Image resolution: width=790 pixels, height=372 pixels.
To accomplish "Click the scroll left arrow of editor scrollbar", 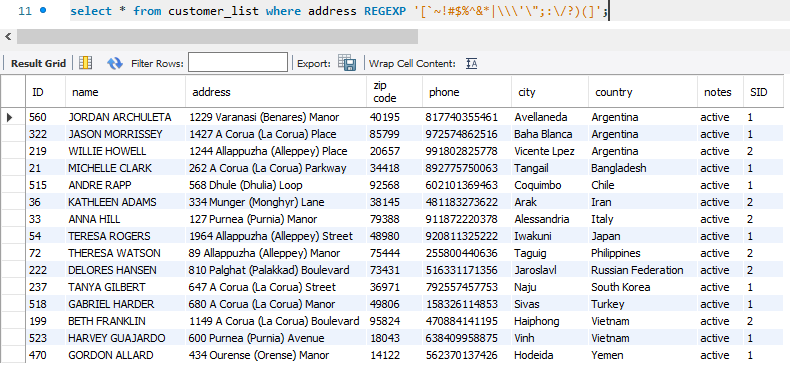I will point(8,36).
